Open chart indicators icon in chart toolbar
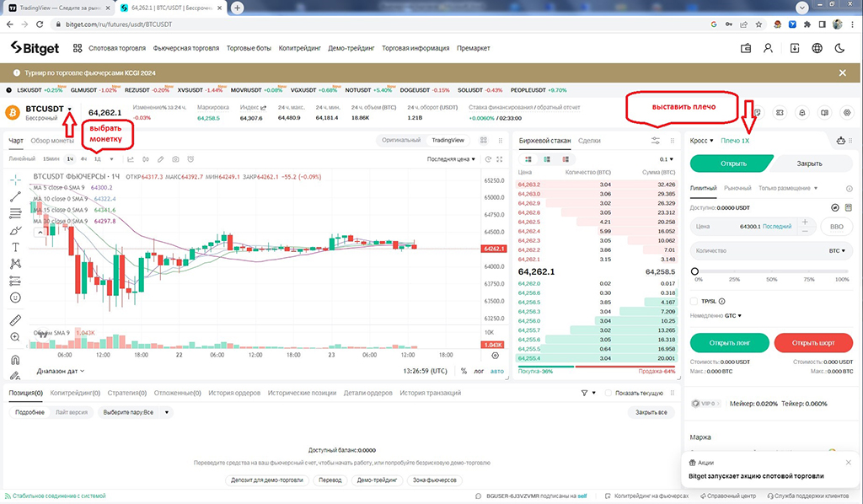The image size is (863, 504). [x=131, y=159]
